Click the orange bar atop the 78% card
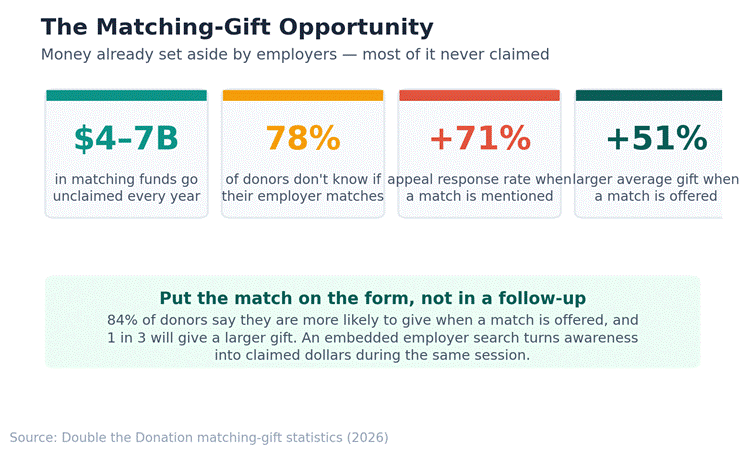The height and width of the screenshot is (454, 749). [x=303, y=95]
